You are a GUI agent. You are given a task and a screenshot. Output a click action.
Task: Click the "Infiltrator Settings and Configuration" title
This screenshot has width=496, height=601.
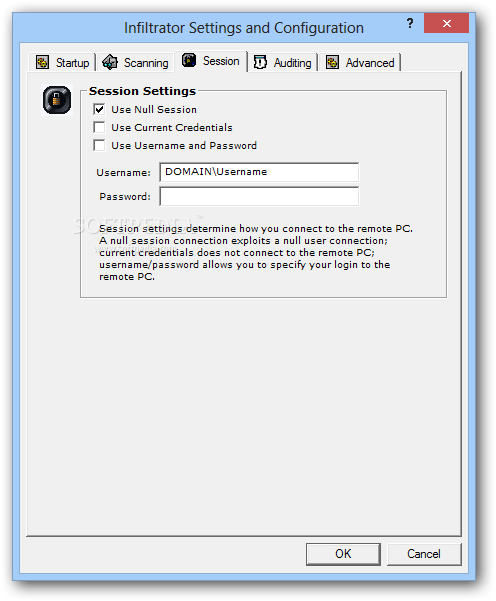(x=244, y=28)
